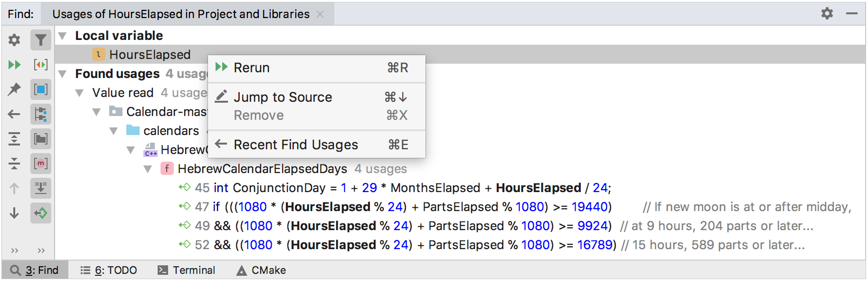Toggle the filter funnel button
Image resolution: width=868 pixels, height=281 pixels.
point(41,40)
